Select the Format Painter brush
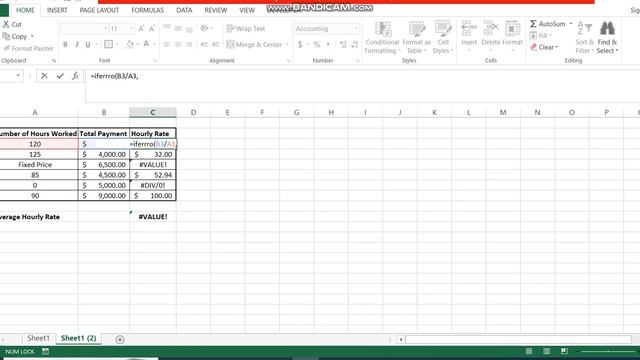The image size is (640, 360). (x=6, y=48)
